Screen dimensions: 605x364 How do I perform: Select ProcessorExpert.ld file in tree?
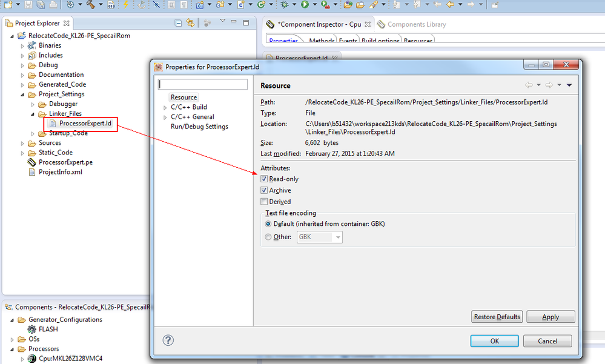85,124
